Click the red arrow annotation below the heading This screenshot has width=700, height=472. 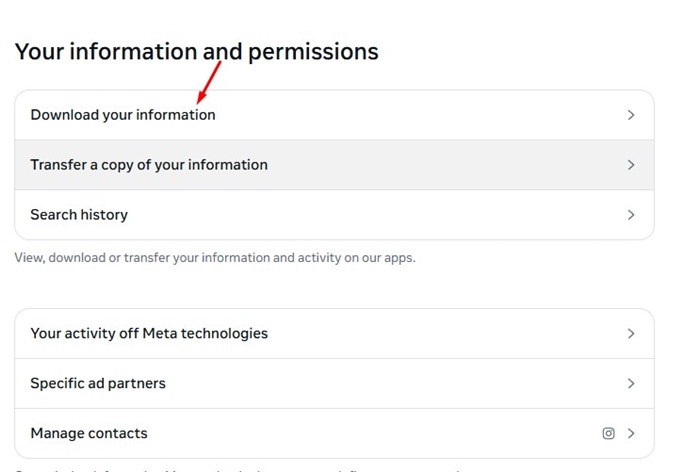(x=208, y=83)
